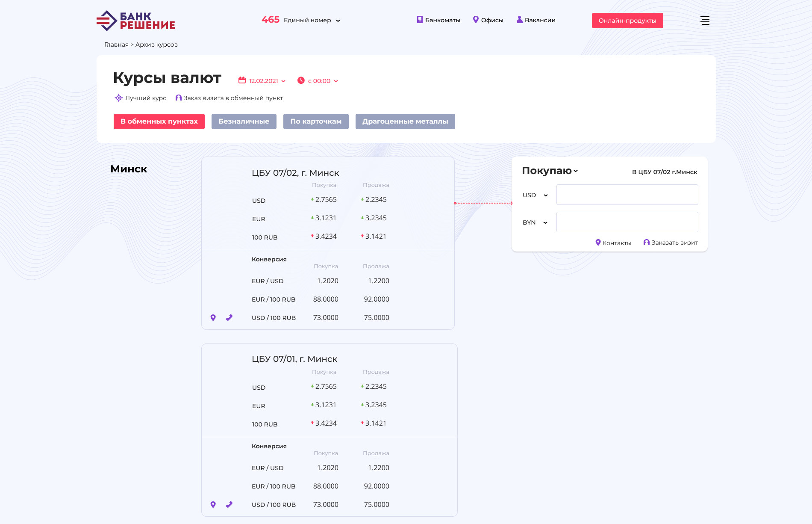The width and height of the screenshot is (812, 524).
Task: Select the Драгоценные металлы tab
Action: 405,121
